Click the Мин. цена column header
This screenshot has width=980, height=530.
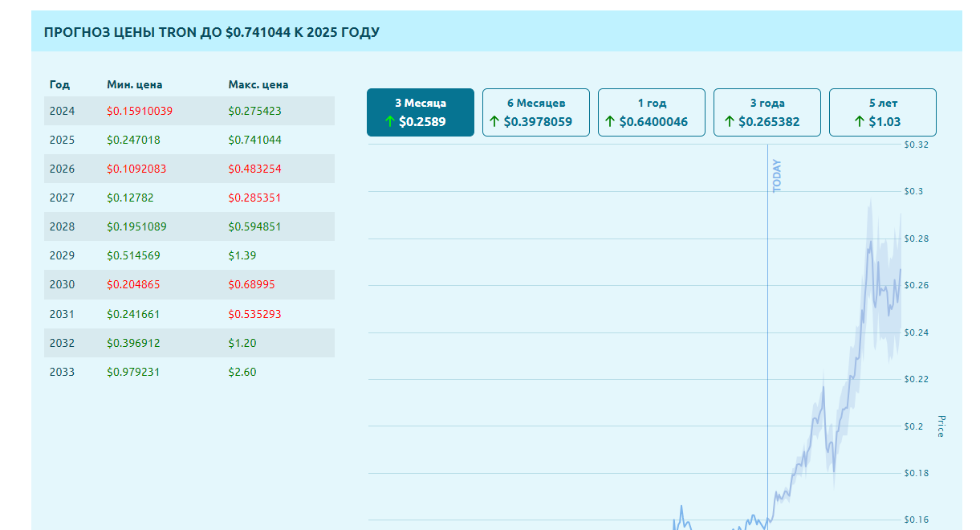click(x=135, y=84)
